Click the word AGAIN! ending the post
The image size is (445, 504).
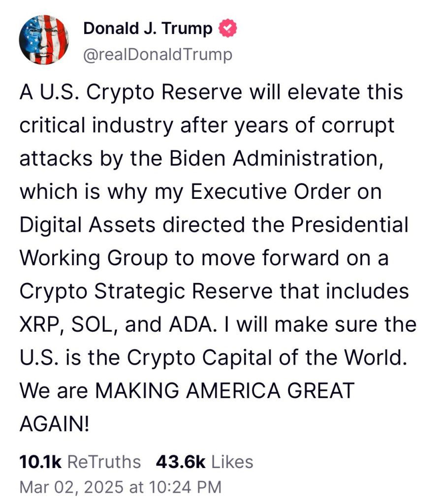(54, 424)
